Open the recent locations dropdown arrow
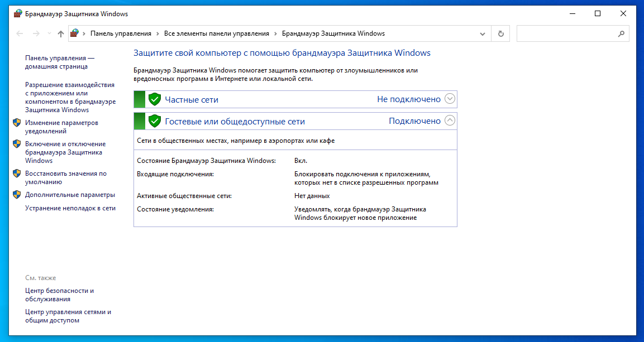 (48, 33)
